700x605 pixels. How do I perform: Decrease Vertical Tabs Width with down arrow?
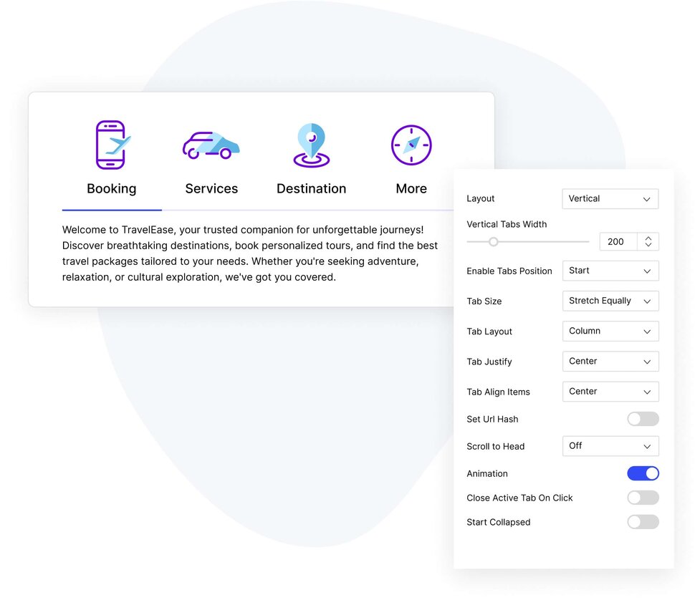648,246
